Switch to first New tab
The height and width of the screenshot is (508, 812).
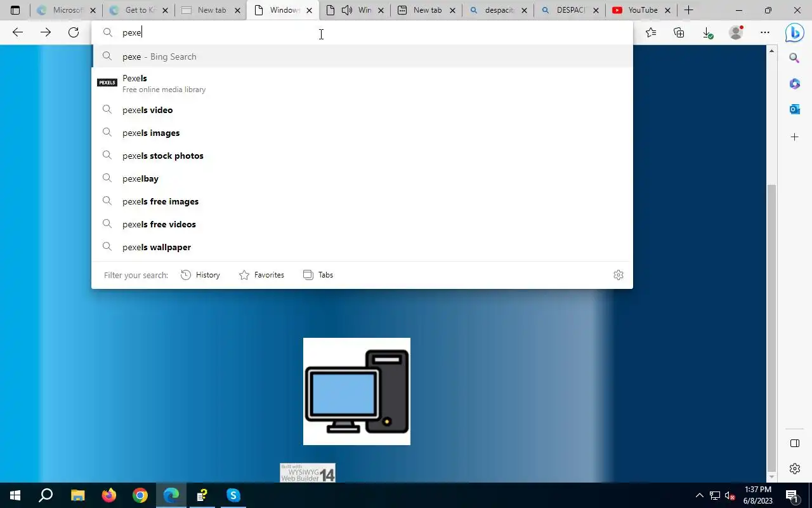click(211, 10)
